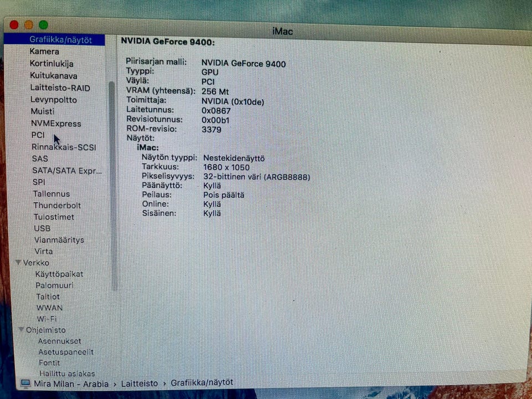Click Laitteisto breadcrumb in path bar

140,383
